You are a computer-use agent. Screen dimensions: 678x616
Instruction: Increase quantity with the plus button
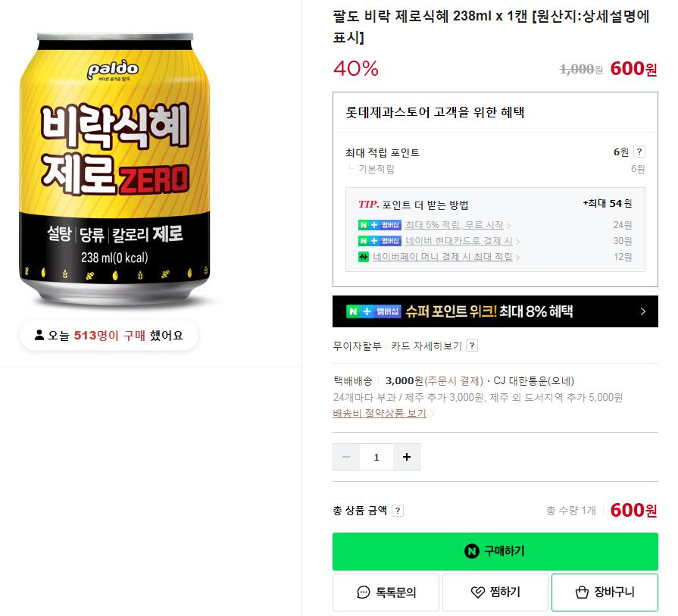[407, 457]
